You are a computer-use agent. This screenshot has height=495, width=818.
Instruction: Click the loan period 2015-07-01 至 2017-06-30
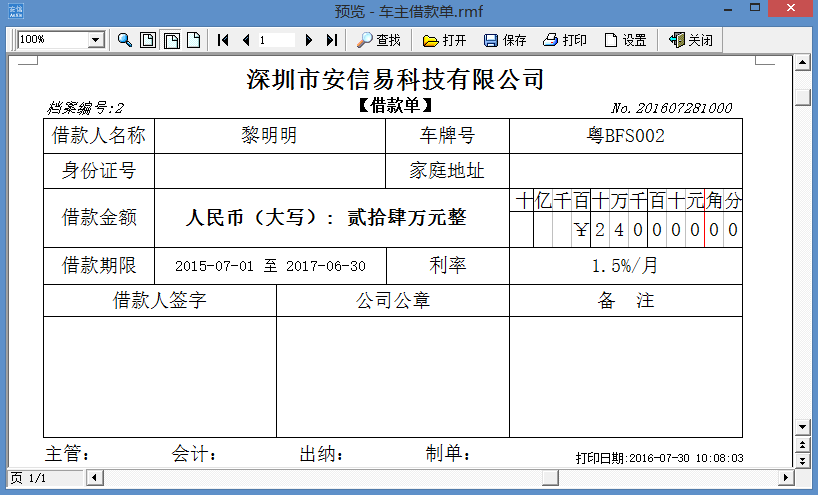tap(270, 266)
